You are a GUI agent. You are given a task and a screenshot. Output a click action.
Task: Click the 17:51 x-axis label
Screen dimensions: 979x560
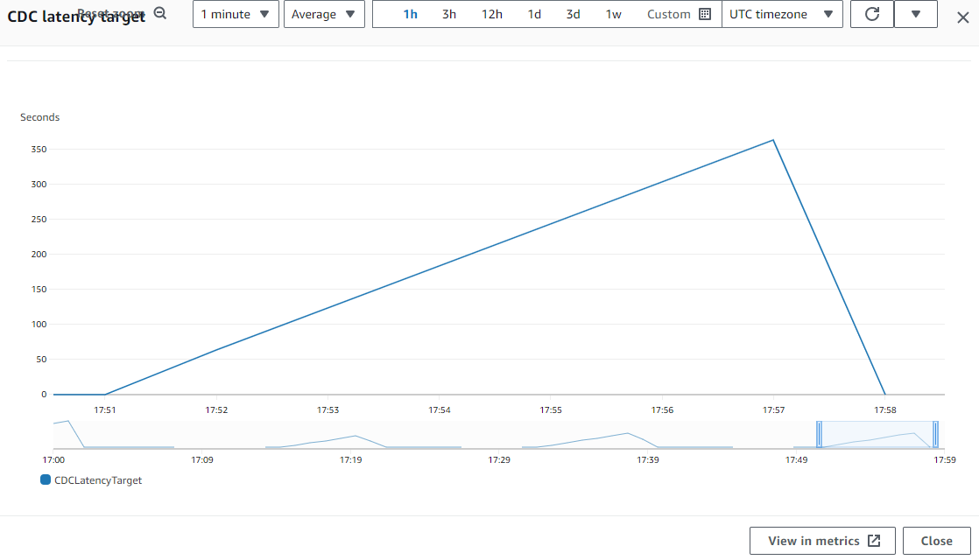coord(105,409)
